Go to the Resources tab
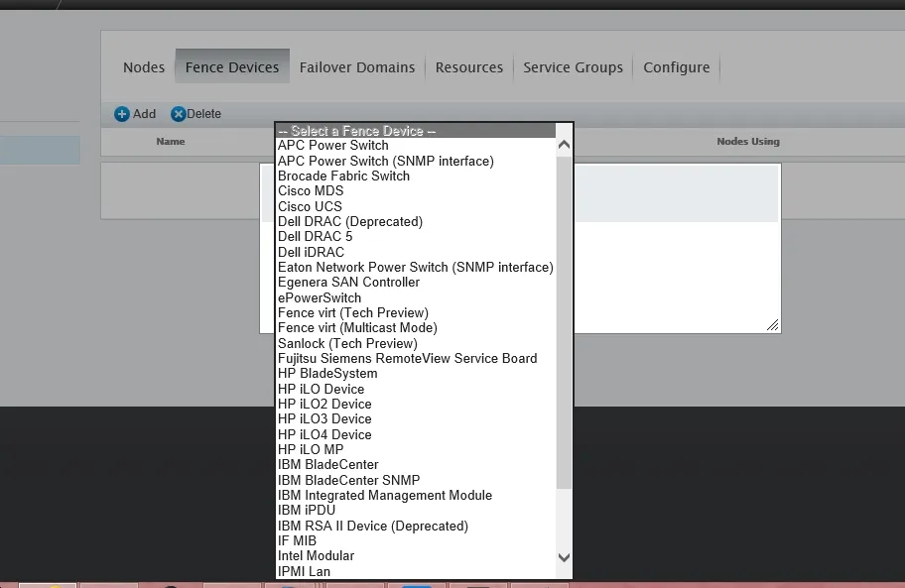Screen dimensions: 905x588 469,67
